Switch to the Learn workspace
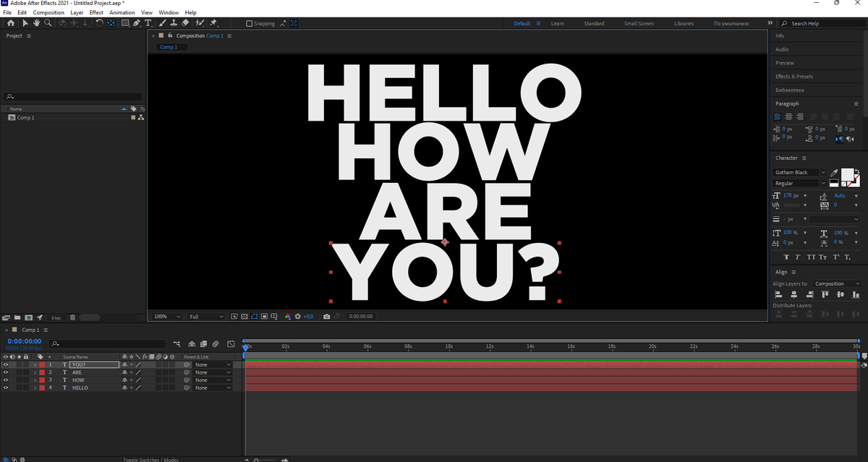 (x=558, y=24)
